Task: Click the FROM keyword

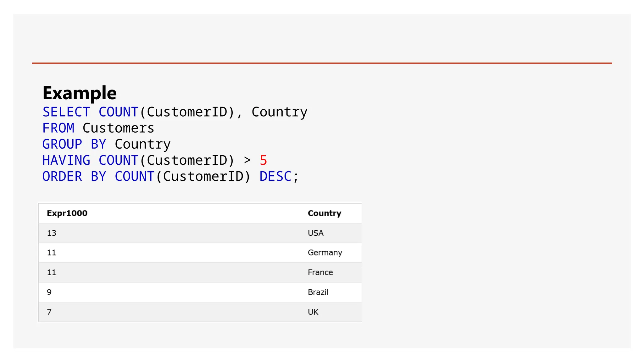Action: pos(58,128)
